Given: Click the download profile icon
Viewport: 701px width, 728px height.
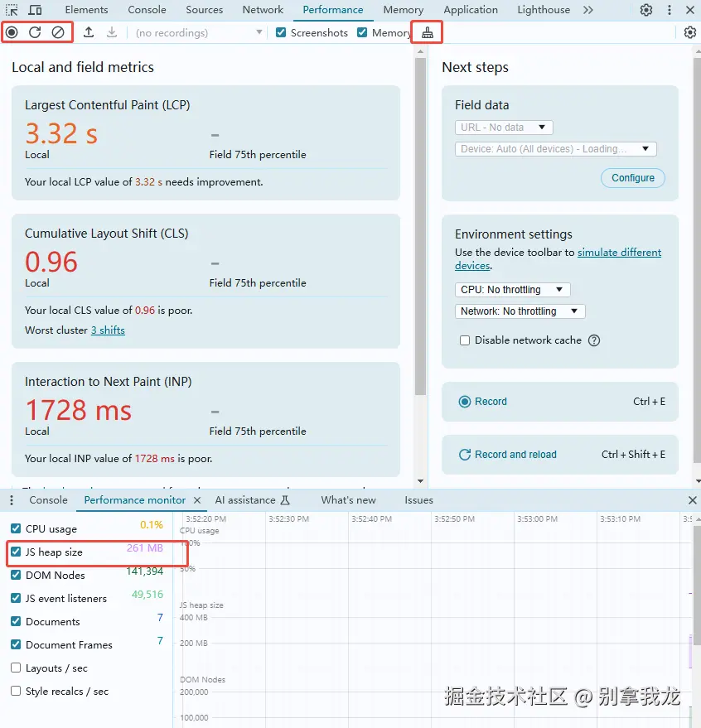Looking at the screenshot, I should click(x=112, y=32).
